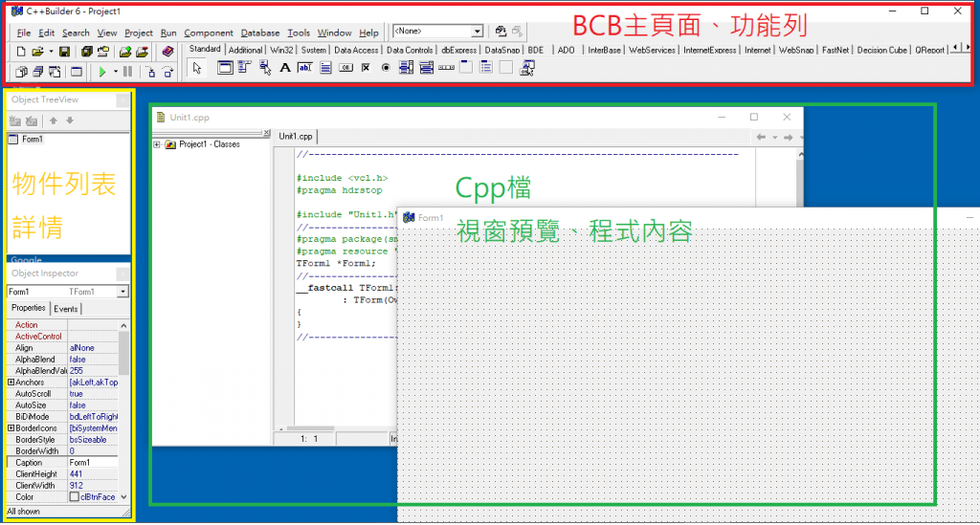
Task: Click the Open Project icon
Action: coord(103,52)
